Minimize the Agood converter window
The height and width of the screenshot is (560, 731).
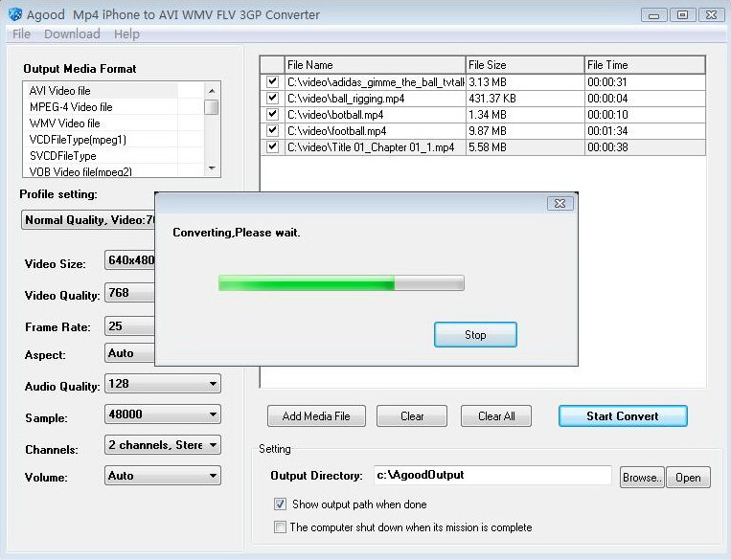(653, 15)
